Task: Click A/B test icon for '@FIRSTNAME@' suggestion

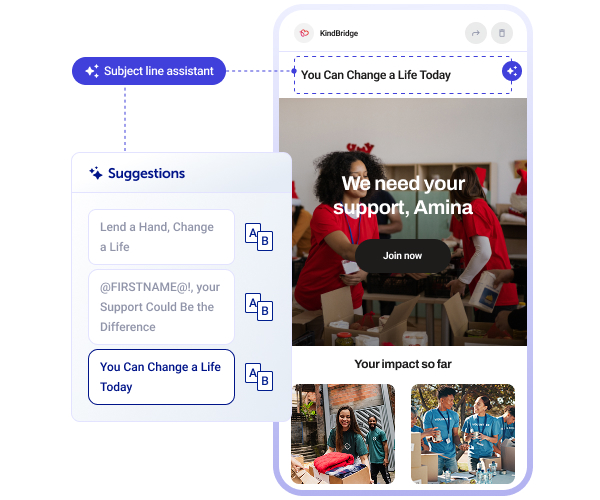Action: tap(259, 307)
